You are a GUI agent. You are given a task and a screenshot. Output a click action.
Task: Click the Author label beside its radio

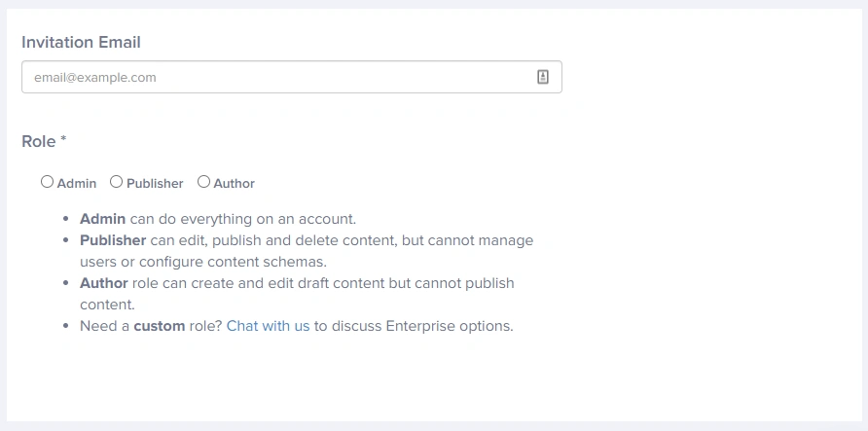(235, 183)
